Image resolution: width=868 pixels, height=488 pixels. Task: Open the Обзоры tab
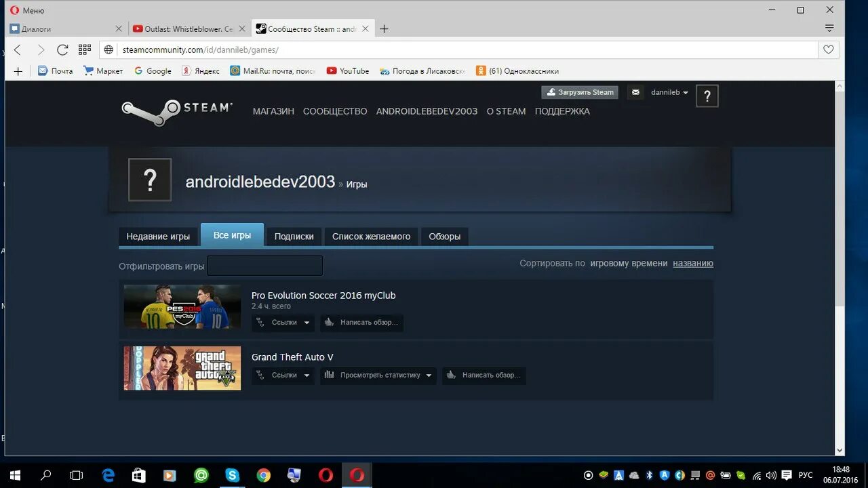[444, 236]
